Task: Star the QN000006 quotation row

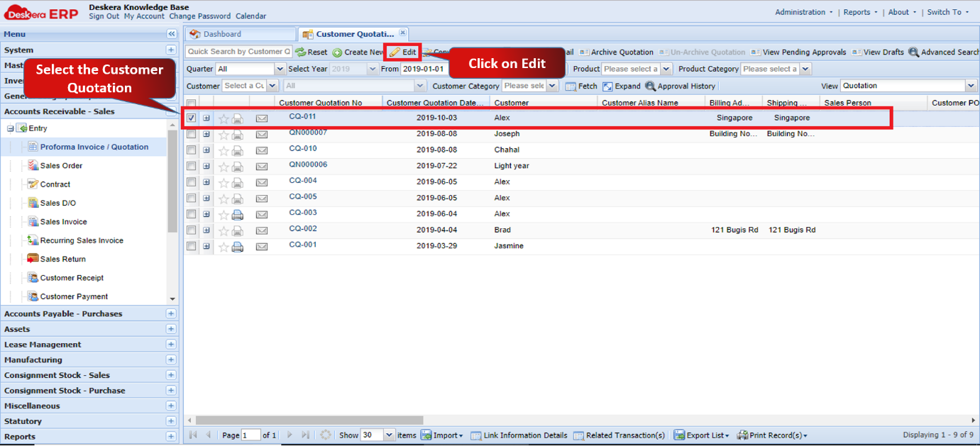Action: pos(224,167)
